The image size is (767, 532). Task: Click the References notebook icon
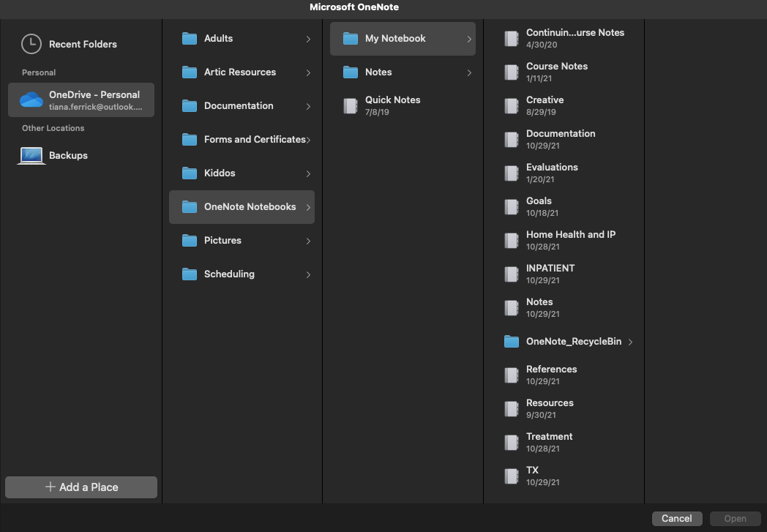point(511,375)
